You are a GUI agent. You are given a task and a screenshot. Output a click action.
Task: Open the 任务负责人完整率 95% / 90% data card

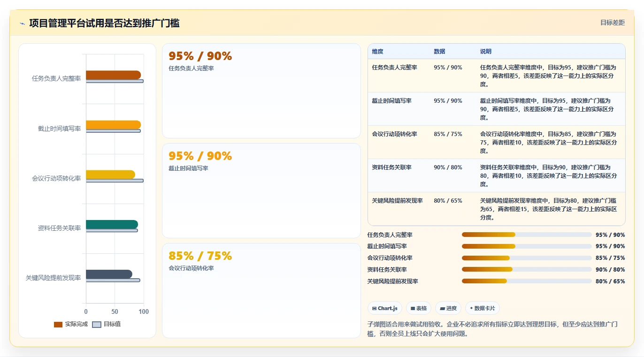[261, 91]
